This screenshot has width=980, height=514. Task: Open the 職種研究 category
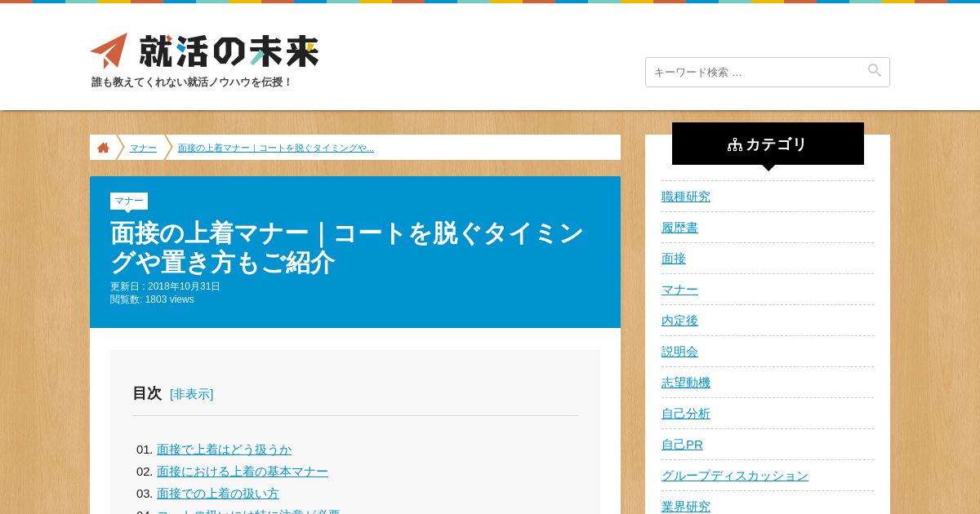point(686,197)
